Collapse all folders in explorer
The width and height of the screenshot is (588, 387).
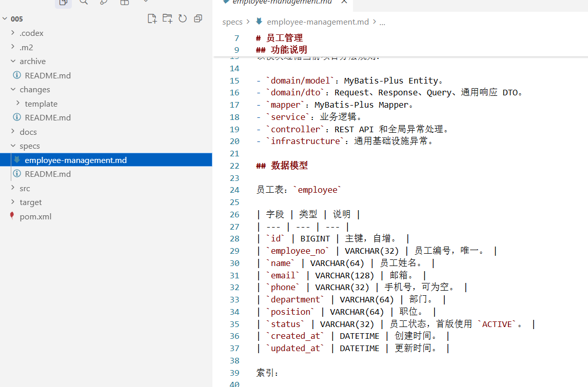click(x=198, y=18)
